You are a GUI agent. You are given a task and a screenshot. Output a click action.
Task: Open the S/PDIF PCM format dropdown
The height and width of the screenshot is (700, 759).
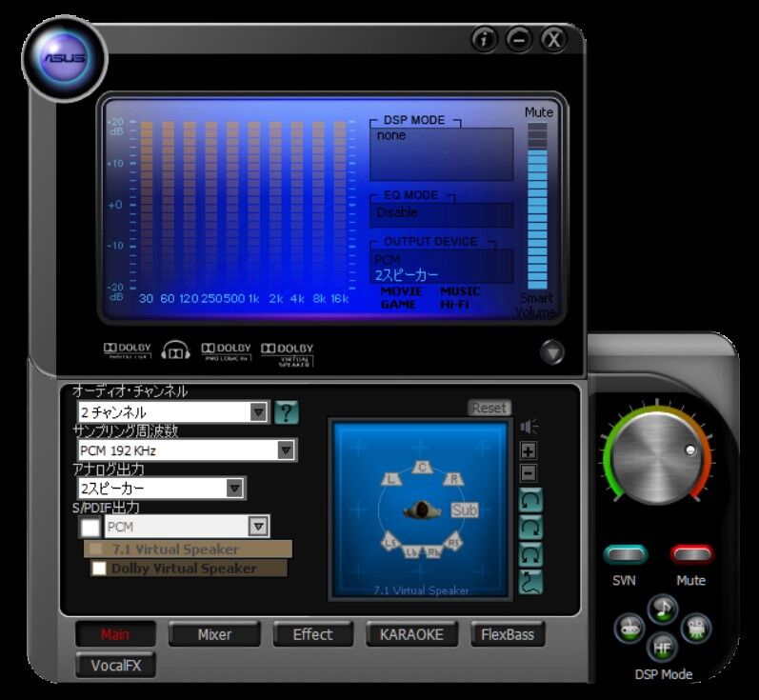point(188,527)
